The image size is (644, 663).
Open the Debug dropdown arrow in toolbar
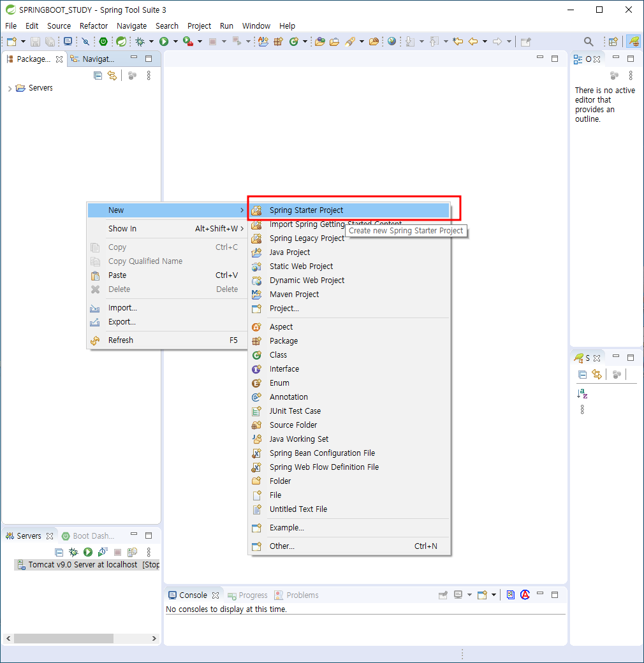coord(151,41)
